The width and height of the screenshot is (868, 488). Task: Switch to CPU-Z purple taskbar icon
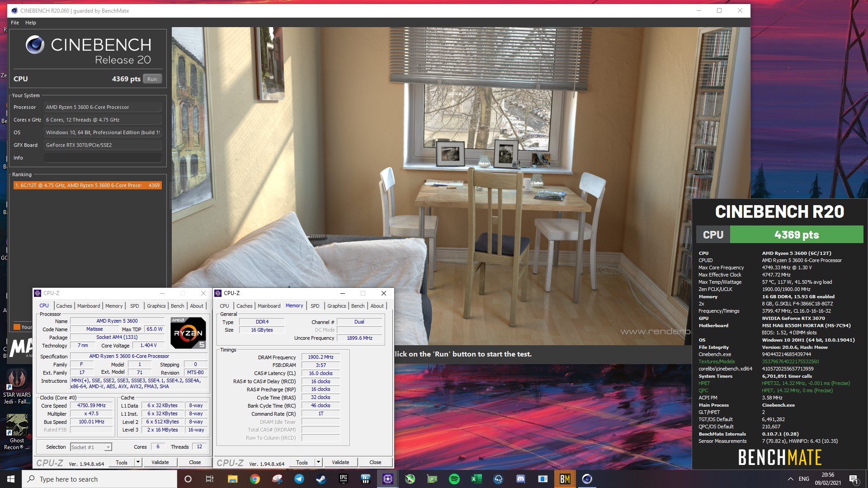387,479
